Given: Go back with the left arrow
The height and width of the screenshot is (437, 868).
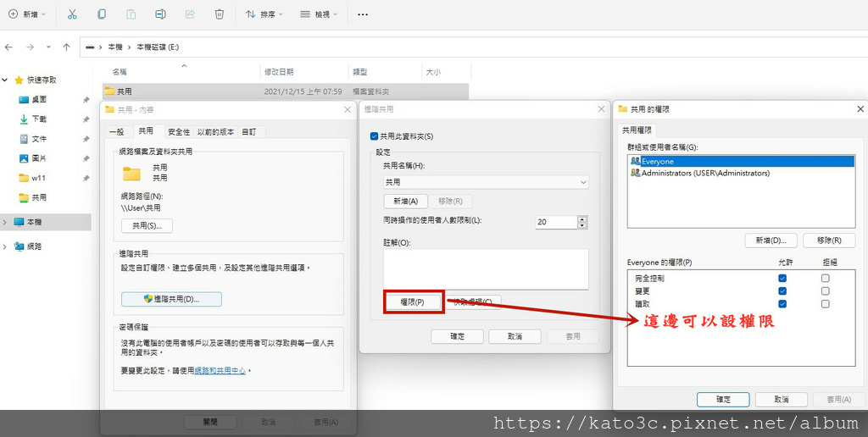Looking at the screenshot, I should (8, 47).
